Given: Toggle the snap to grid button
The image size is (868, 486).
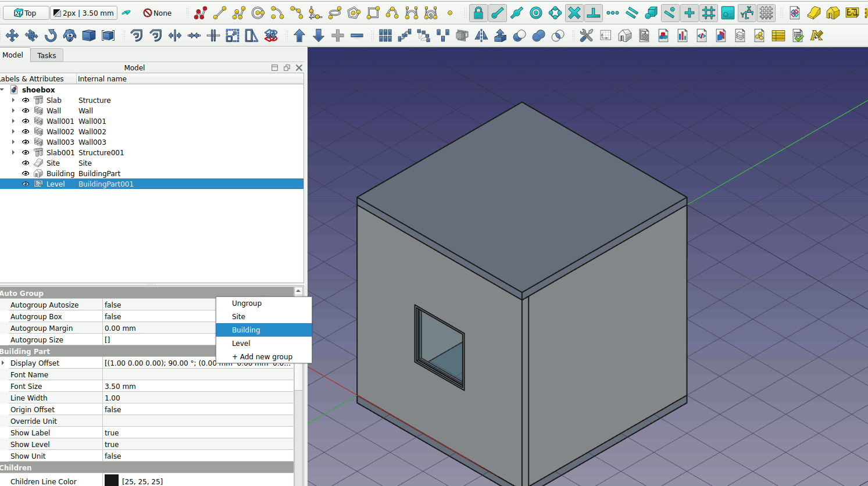Looking at the screenshot, I should 708,13.
